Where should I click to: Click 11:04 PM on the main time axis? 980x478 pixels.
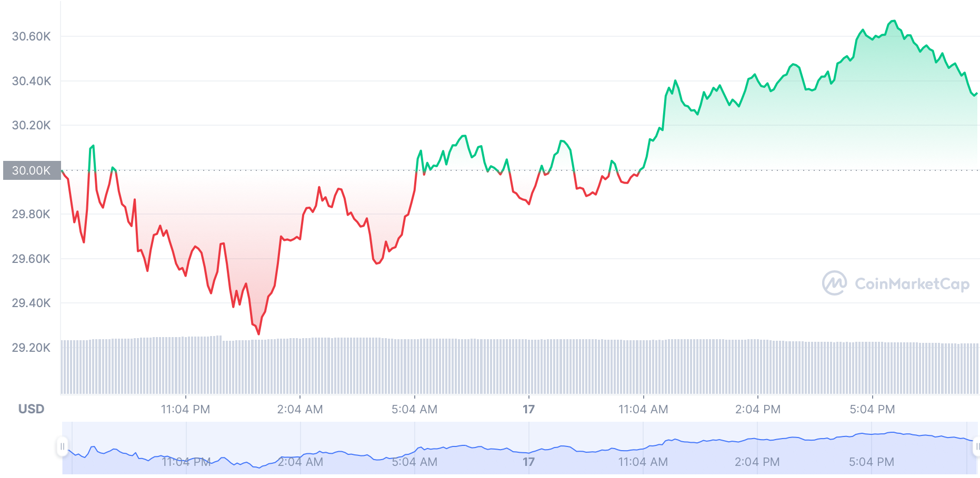click(185, 409)
